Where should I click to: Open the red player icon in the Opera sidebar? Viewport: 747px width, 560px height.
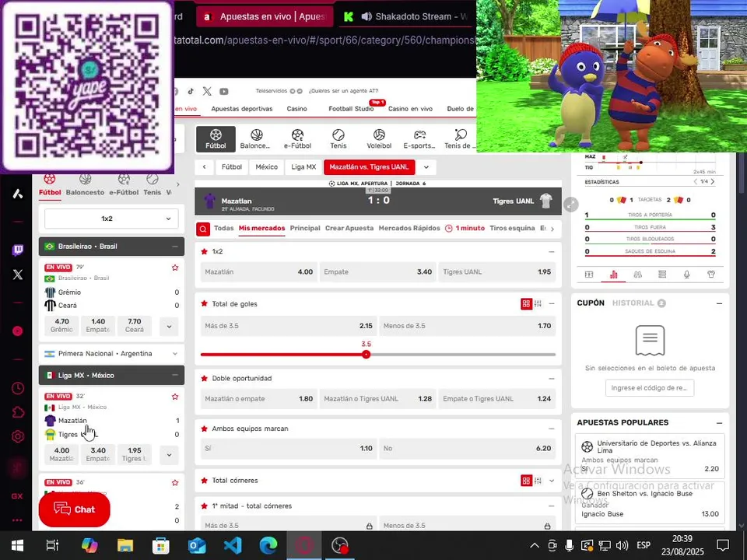click(18, 331)
